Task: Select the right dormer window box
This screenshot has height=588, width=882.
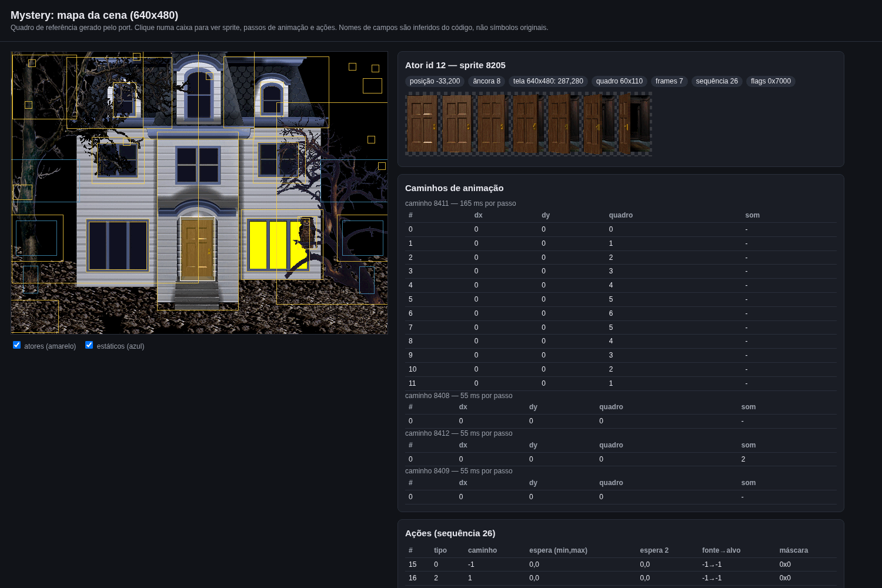Action: click(272, 99)
